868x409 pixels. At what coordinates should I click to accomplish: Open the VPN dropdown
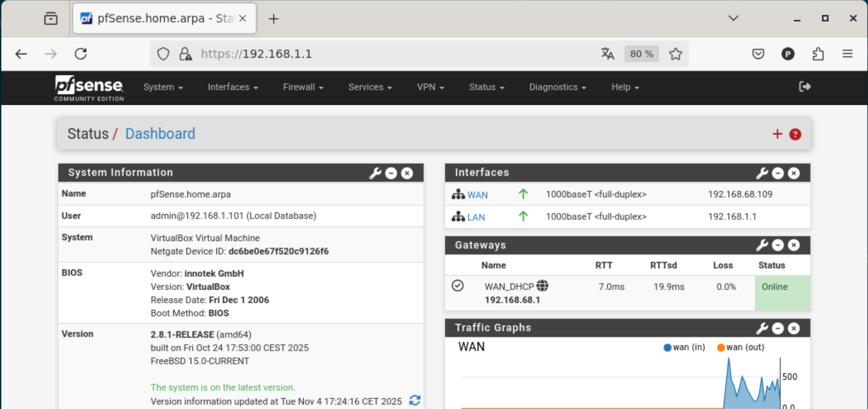(430, 87)
